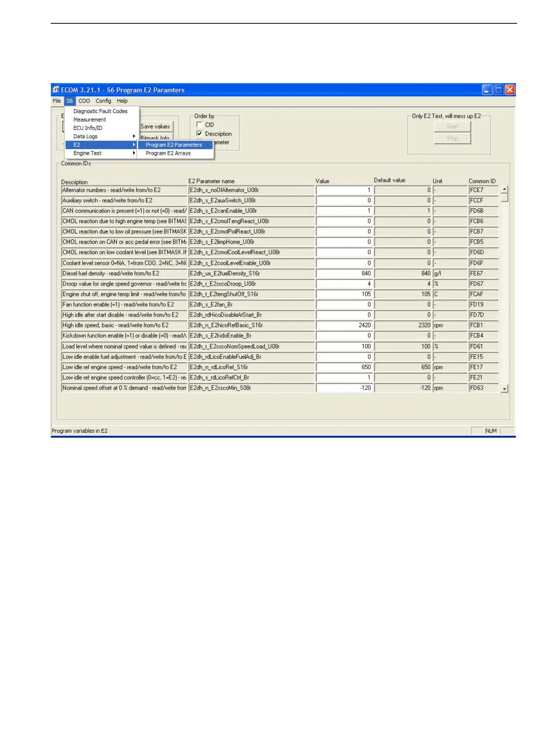The width and height of the screenshot is (535, 756).
Task: Click 'Program variables in E2' status text
Action: pyautogui.click(x=80, y=431)
